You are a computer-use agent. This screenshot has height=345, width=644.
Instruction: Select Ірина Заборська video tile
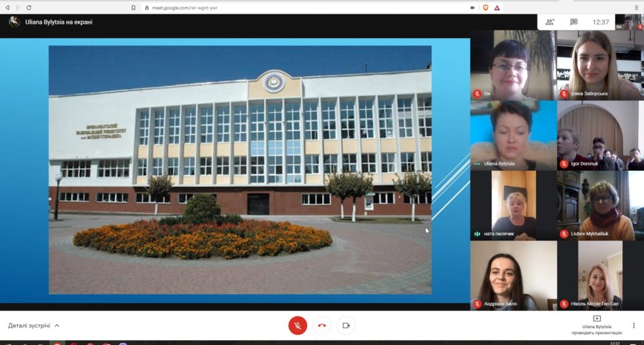[600, 65]
